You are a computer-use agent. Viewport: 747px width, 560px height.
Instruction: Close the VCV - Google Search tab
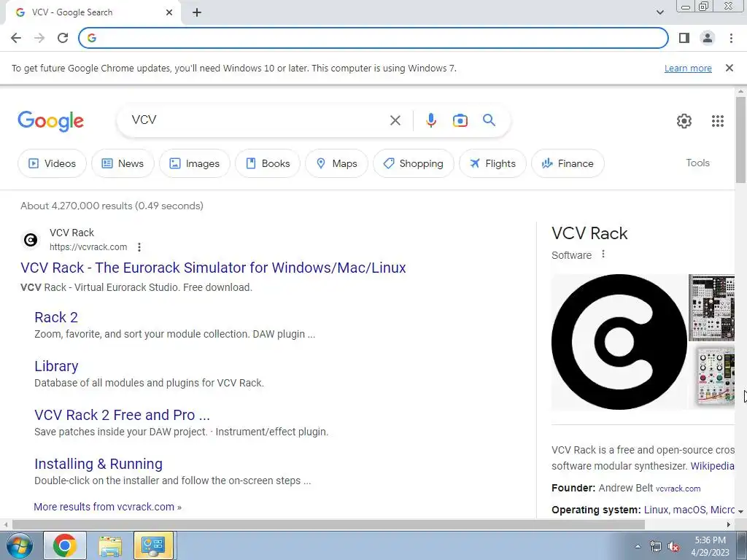[x=169, y=12]
